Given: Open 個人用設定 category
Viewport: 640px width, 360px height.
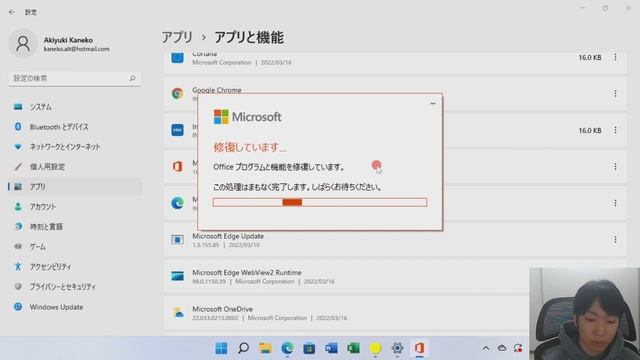Looking at the screenshot, I should click(75, 167).
